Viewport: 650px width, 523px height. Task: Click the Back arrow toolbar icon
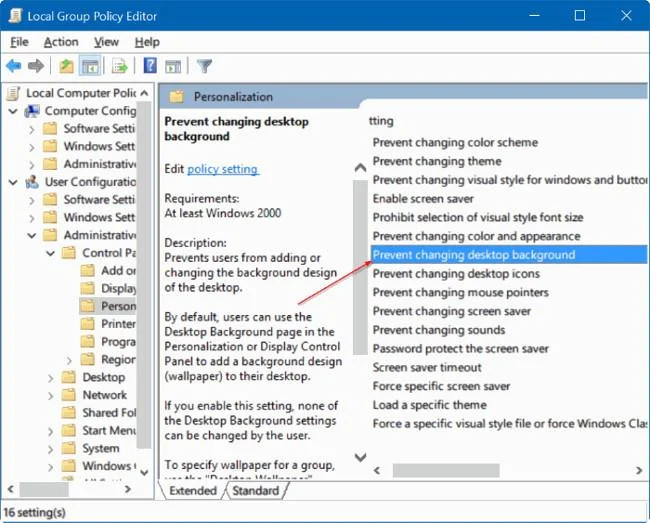click(14, 65)
